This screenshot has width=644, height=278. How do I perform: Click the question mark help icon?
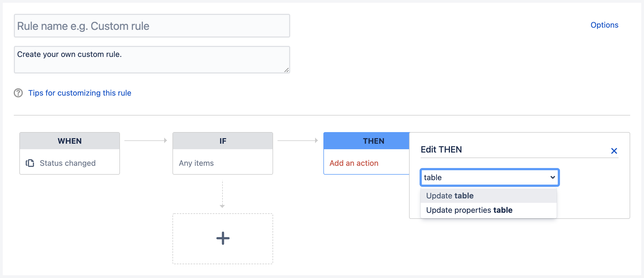(18, 93)
